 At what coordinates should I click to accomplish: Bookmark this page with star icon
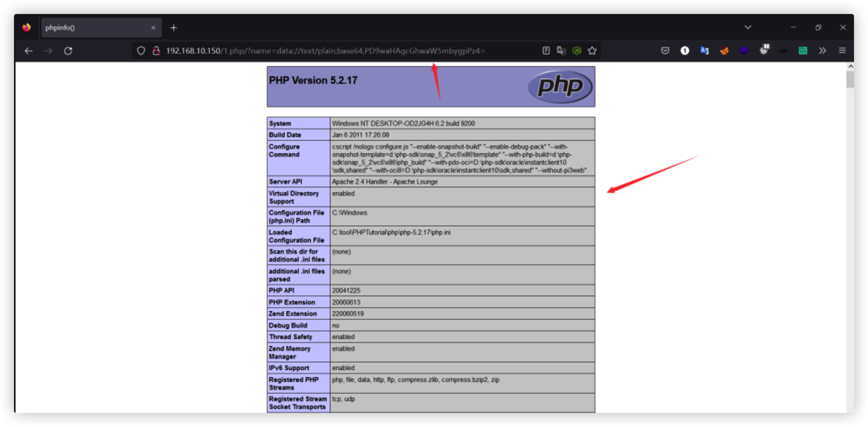pos(592,51)
